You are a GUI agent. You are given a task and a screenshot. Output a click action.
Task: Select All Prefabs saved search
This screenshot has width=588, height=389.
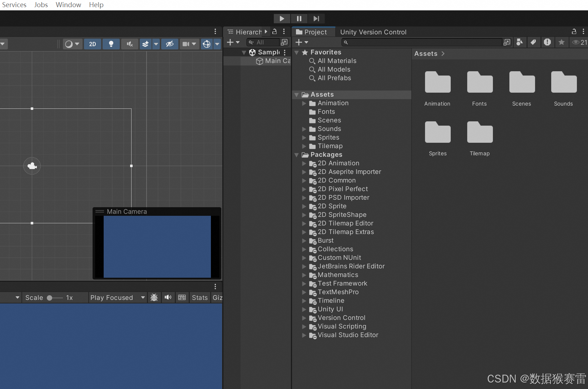tap(334, 78)
